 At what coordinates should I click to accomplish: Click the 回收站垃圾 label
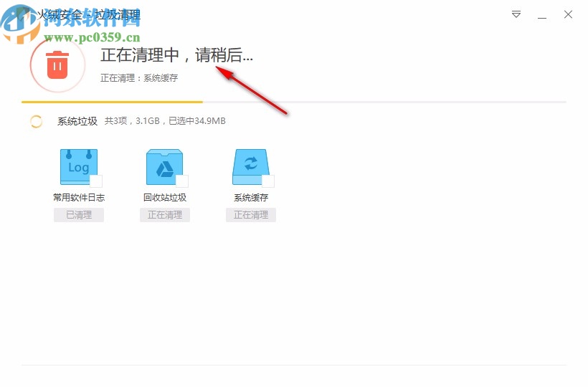(x=165, y=197)
